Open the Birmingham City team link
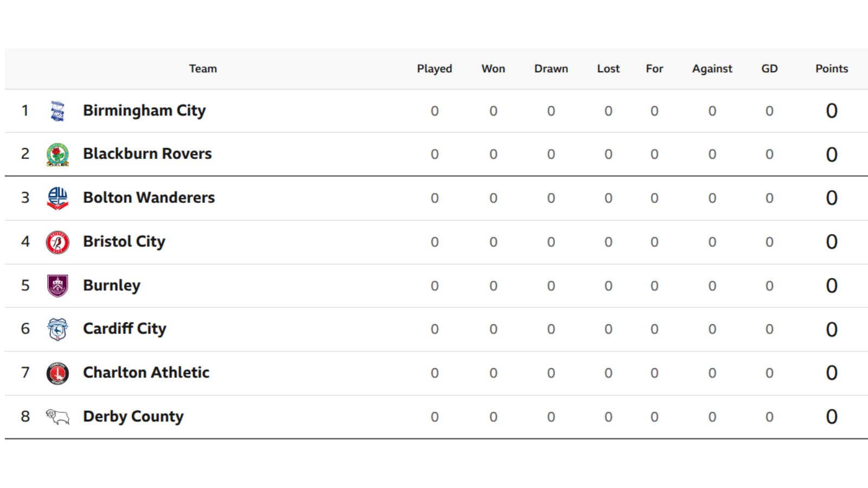The image size is (868, 488). 144,111
